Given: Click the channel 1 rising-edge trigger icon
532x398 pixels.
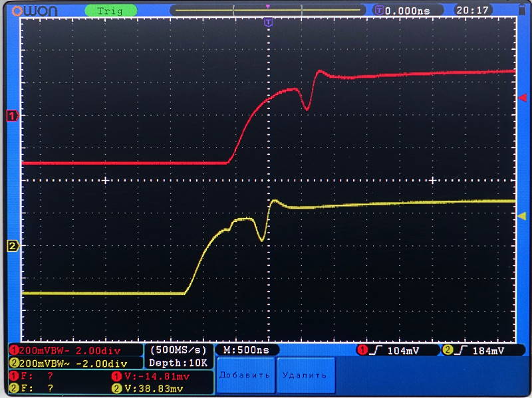Looking at the screenshot, I should pyautogui.click(x=372, y=350).
